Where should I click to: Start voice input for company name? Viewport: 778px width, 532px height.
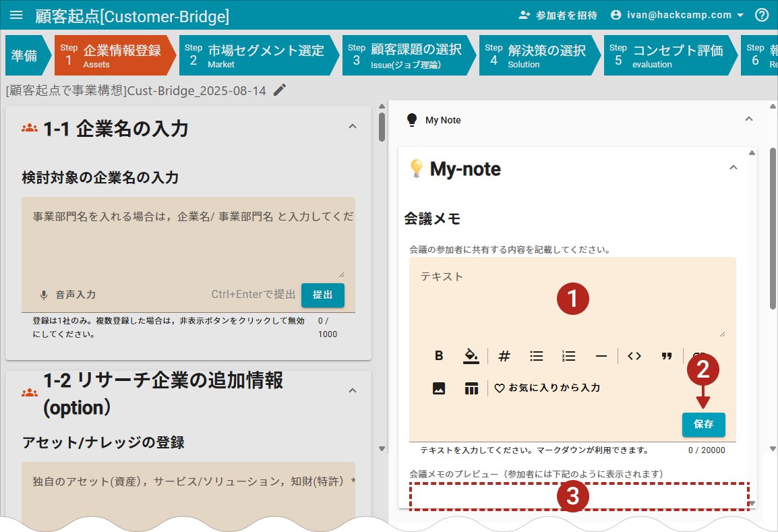pos(67,295)
